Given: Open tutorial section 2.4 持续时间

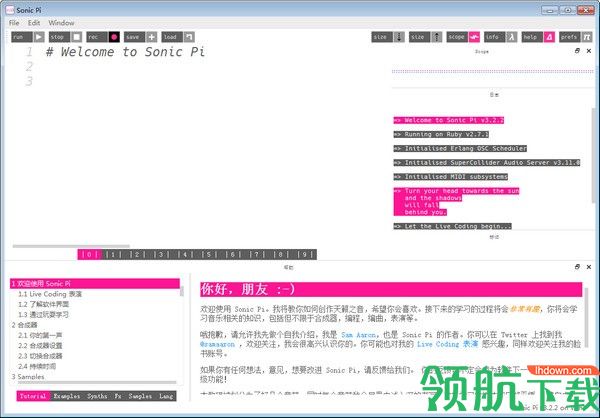Looking at the screenshot, I should 37,366.
